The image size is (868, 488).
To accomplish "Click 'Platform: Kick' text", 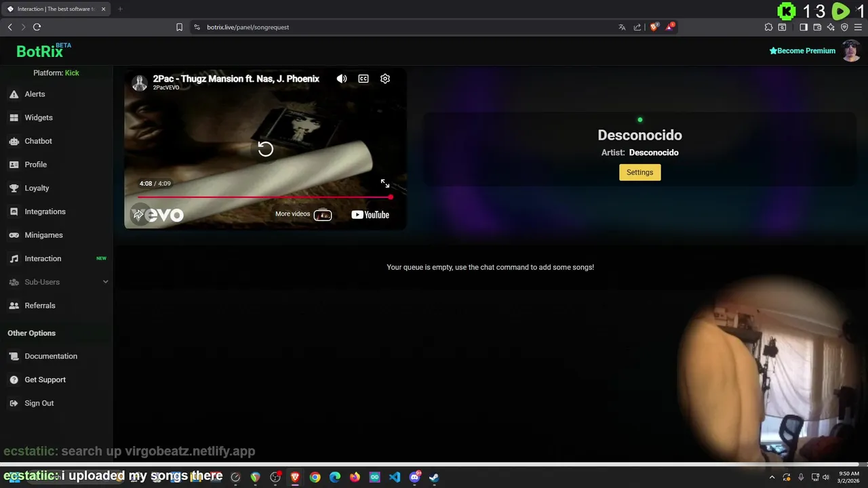I will [56, 73].
